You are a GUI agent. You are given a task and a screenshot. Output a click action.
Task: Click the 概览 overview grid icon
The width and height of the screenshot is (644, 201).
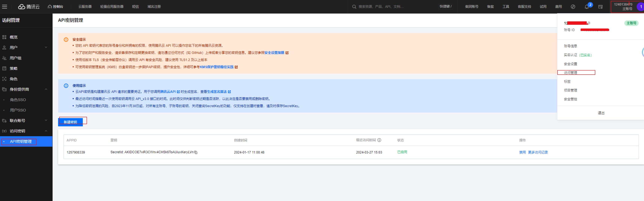4,37
